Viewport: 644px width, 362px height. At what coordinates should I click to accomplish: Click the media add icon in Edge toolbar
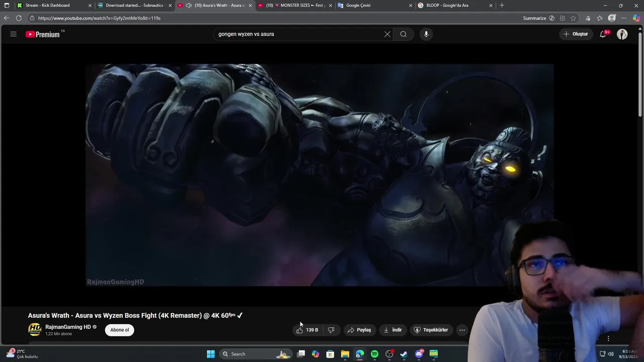(588, 18)
